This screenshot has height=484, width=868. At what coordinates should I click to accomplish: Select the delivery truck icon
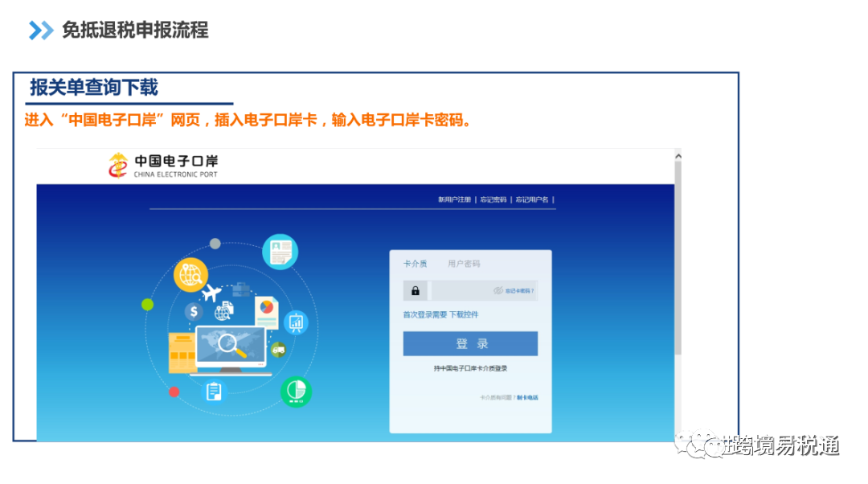tap(279, 348)
